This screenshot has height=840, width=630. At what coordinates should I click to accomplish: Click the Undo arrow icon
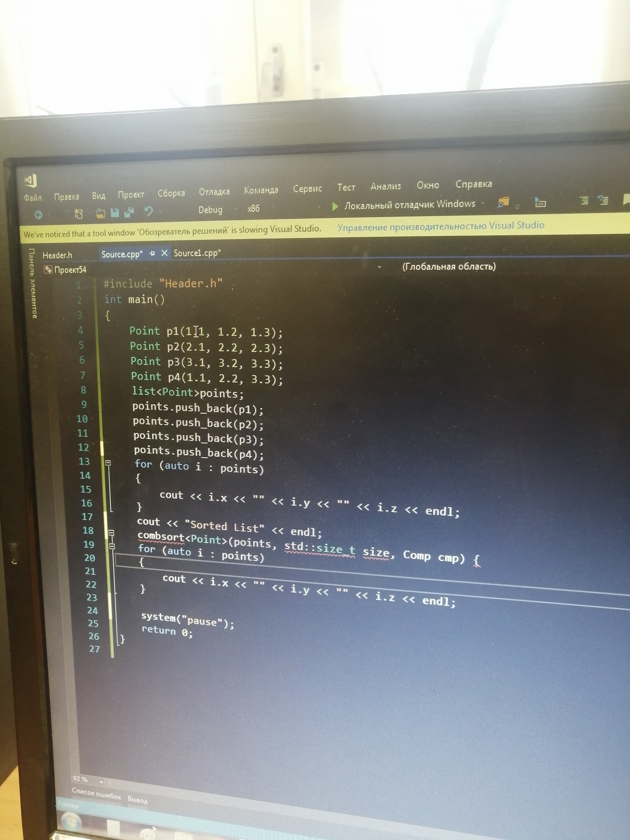[149, 211]
